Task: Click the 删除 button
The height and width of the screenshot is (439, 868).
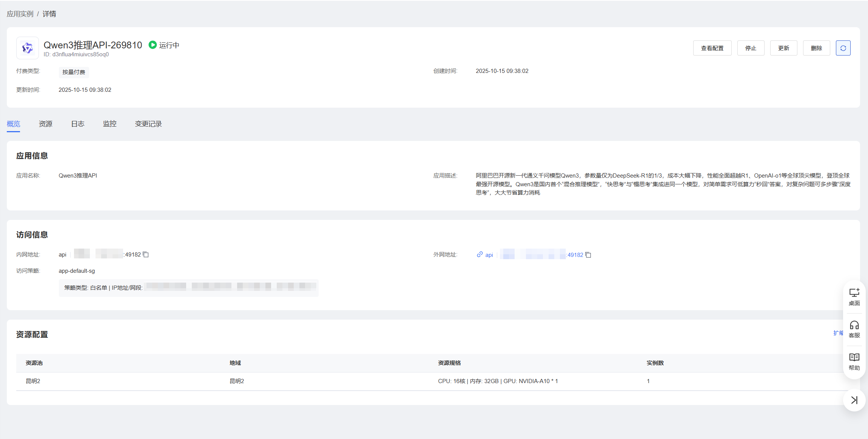Action: point(816,48)
